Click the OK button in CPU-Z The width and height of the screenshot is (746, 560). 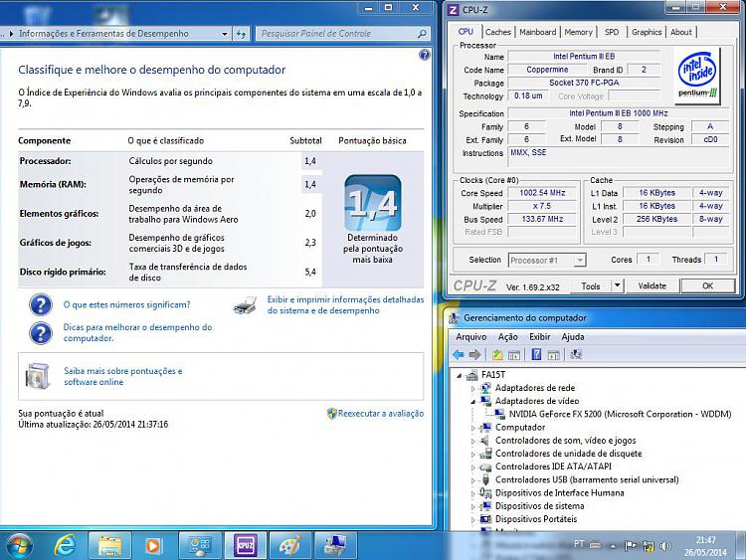(x=708, y=285)
